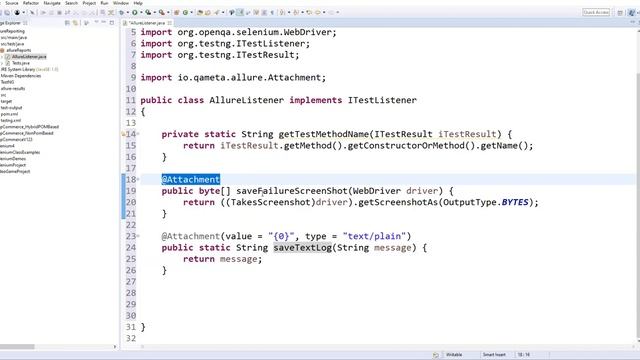640x360 pixels.
Task: Select the target folder
Action: click(x=6, y=101)
